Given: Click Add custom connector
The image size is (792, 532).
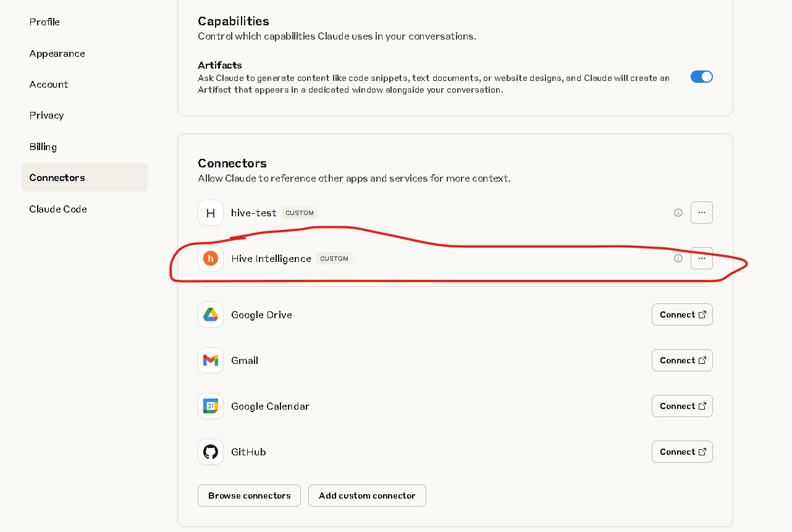Looking at the screenshot, I should (x=367, y=495).
